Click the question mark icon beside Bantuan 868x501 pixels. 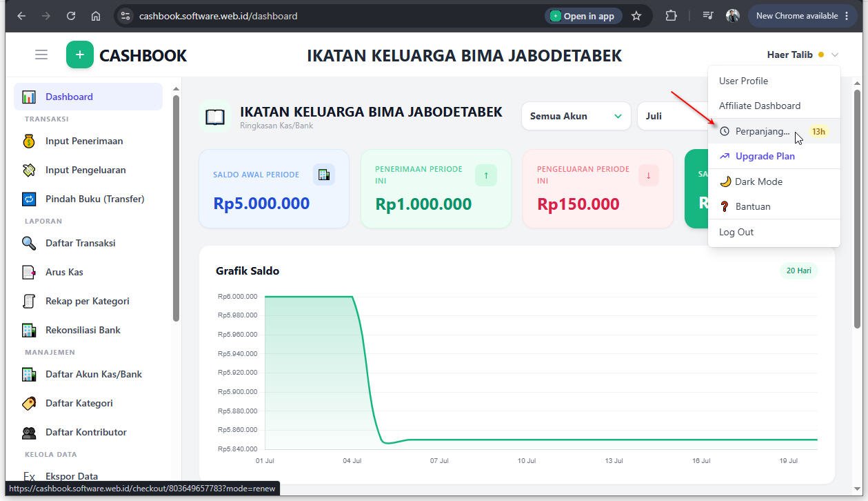(725, 206)
